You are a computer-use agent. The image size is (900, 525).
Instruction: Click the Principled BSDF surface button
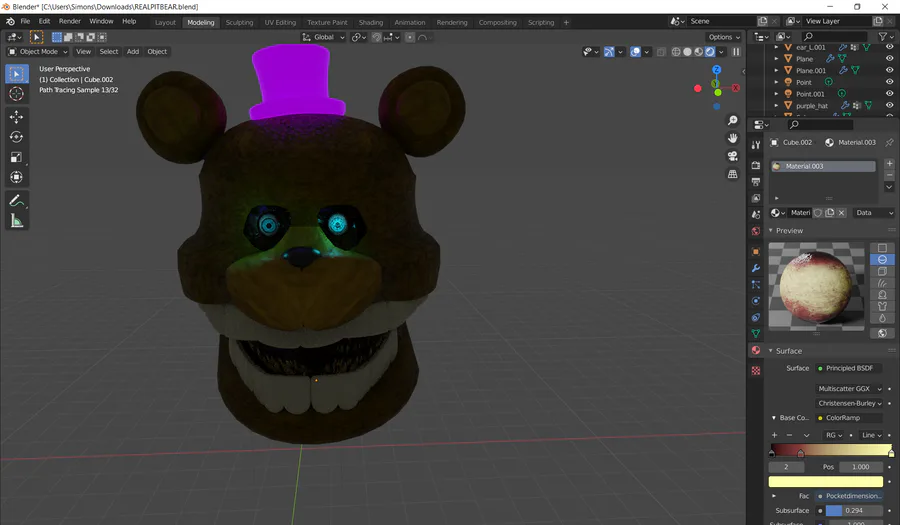(849, 368)
